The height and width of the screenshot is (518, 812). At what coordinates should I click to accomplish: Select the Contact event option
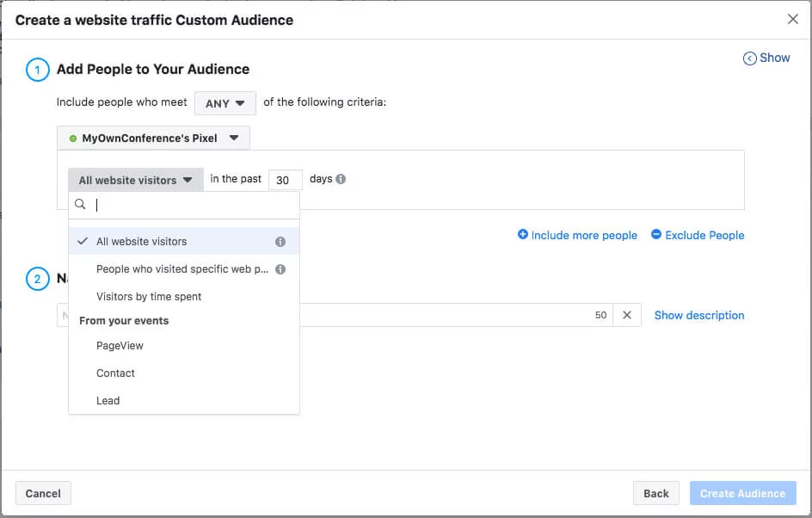click(x=115, y=373)
